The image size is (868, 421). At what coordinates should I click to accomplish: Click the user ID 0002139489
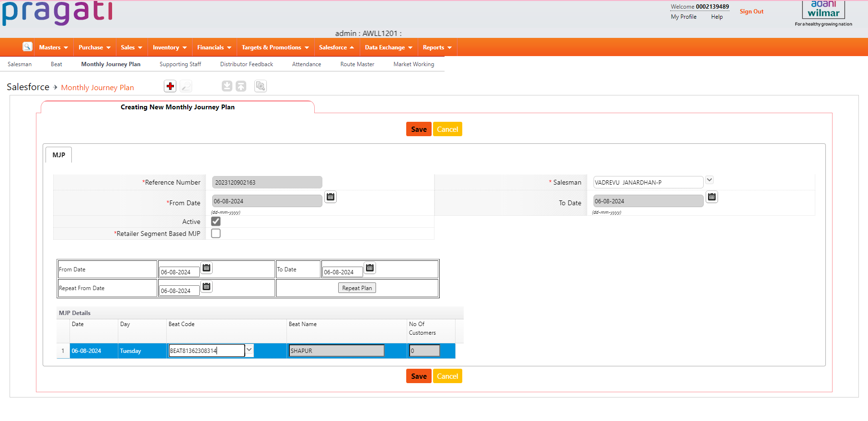pos(712,7)
